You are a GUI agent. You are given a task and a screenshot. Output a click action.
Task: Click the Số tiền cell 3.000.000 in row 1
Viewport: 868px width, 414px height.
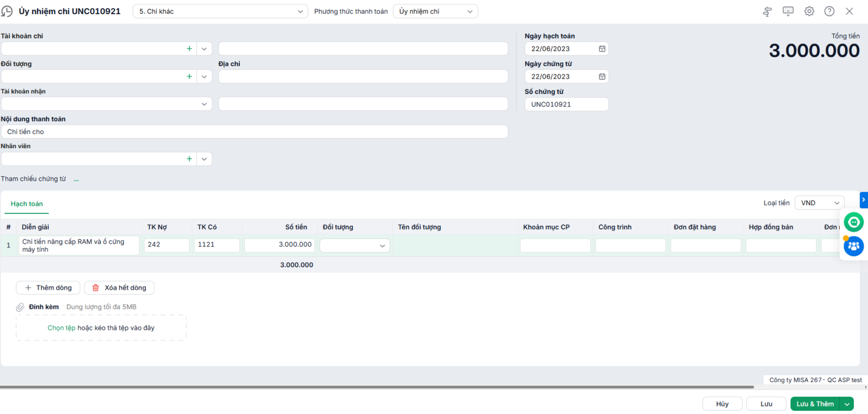pyautogui.click(x=279, y=245)
